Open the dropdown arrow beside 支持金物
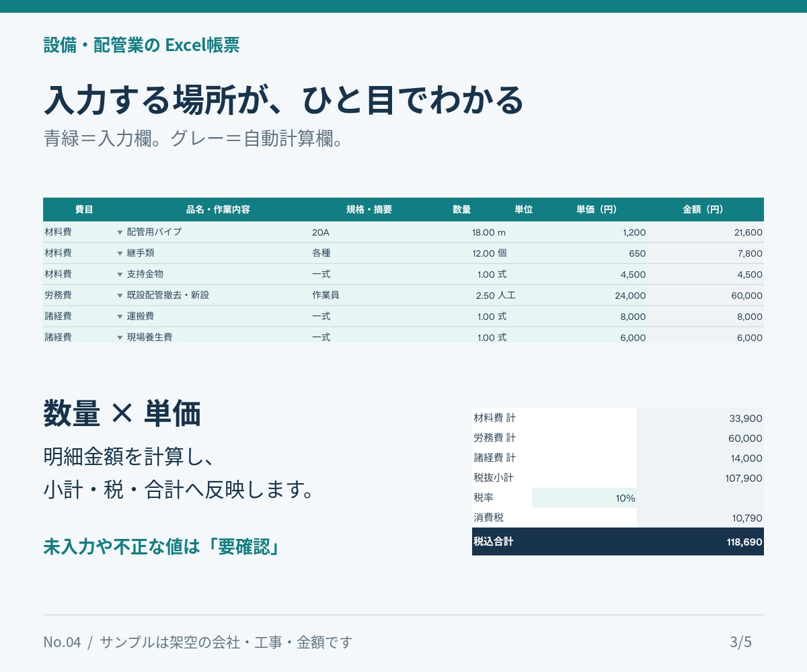The height and width of the screenshot is (672, 807). click(x=120, y=274)
